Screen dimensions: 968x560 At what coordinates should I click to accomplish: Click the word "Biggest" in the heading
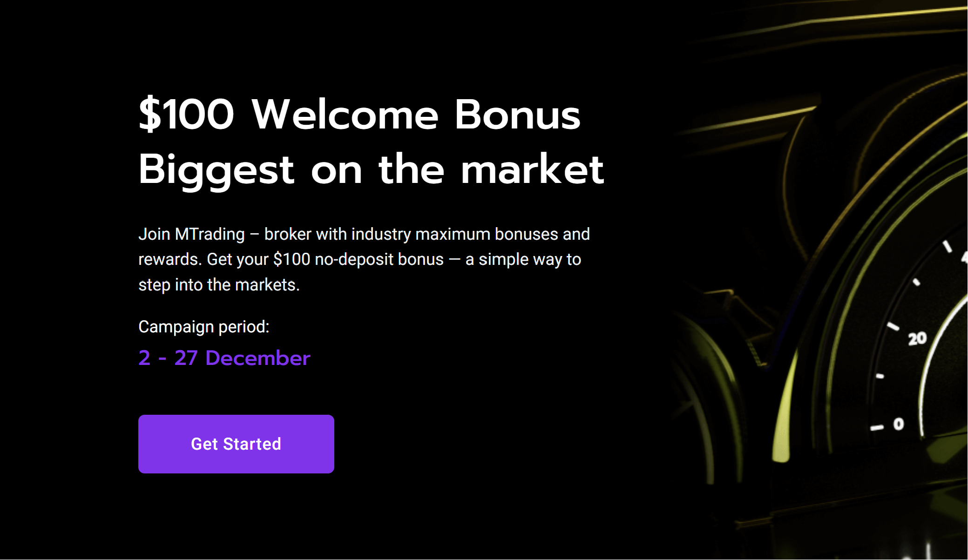pyautogui.click(x=217, y=170)
